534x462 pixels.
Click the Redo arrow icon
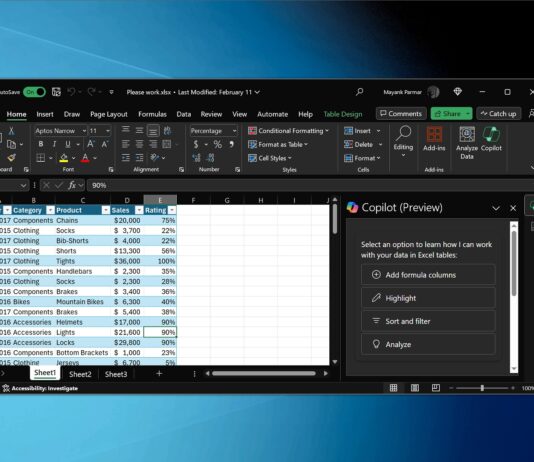coord(91,92)
